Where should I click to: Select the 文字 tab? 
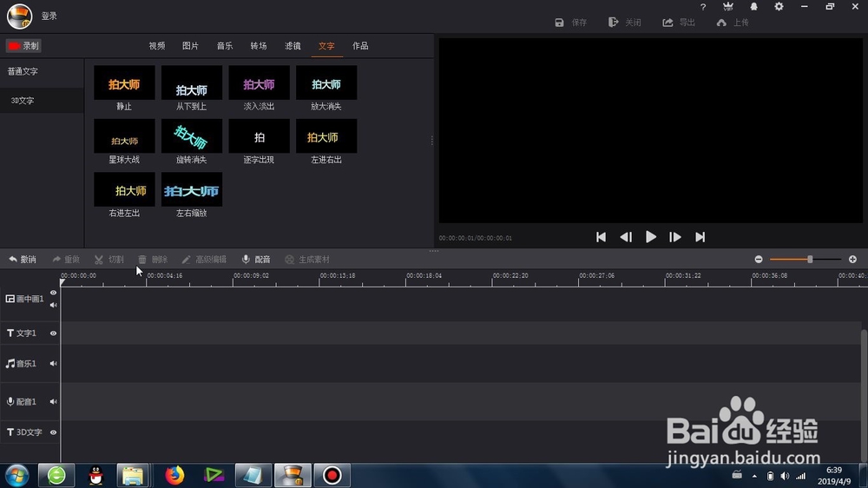326,46
